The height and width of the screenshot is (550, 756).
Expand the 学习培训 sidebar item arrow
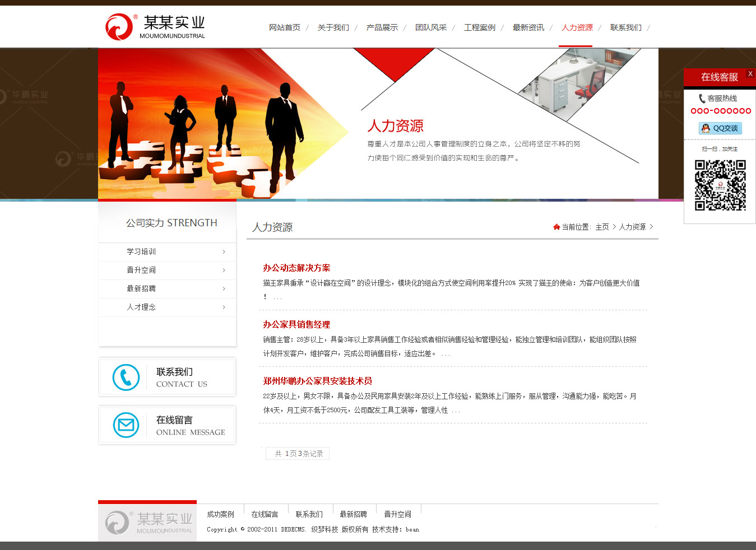[x=224, y=252]
